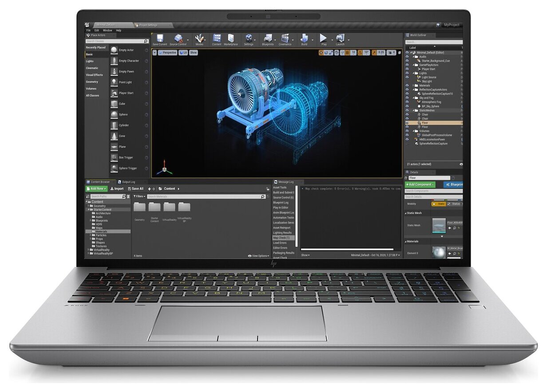Image resolution: width=547 pixels, height=392 pixels.
Task: Click the viewport translate gizmo icon
Action: pyautogui.click(x=321, y=52)
